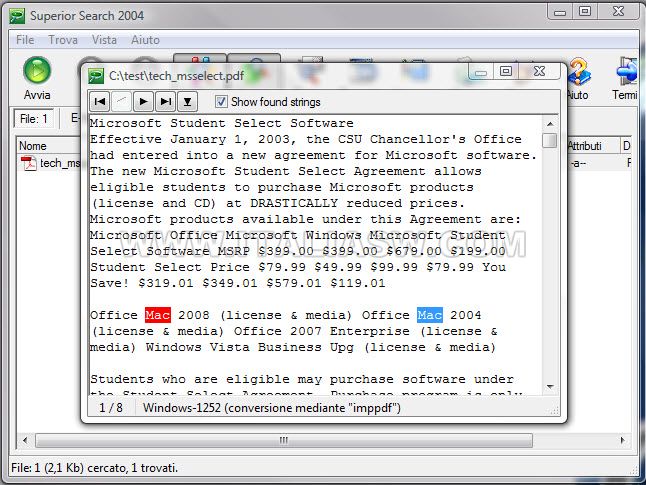Click the main window horizontal scrollbar thumb

click(284, 440)
